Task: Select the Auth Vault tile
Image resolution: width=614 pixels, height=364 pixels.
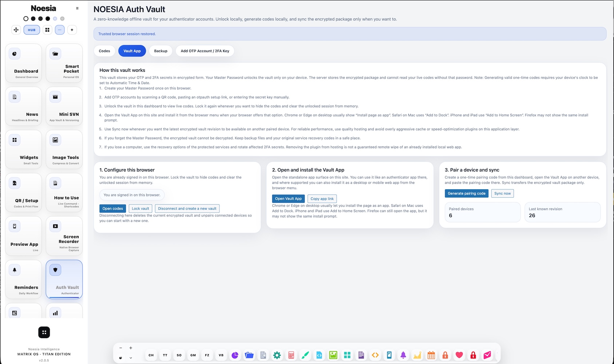Action: [64, 279]
